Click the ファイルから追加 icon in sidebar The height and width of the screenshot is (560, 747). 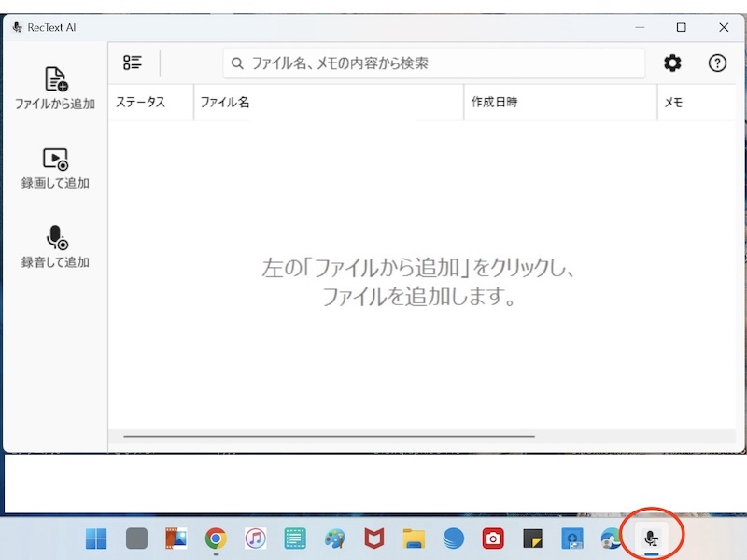click(x=56, y=80)
